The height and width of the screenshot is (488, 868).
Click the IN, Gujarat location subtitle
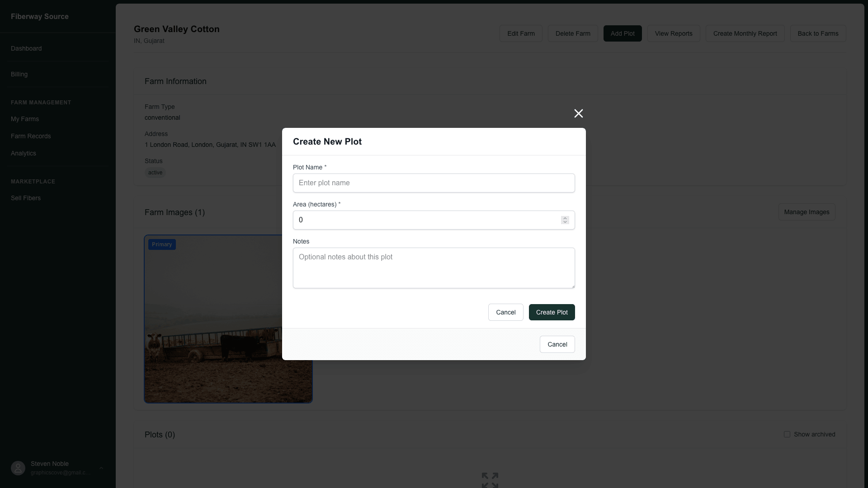click(x=149, y=41)
